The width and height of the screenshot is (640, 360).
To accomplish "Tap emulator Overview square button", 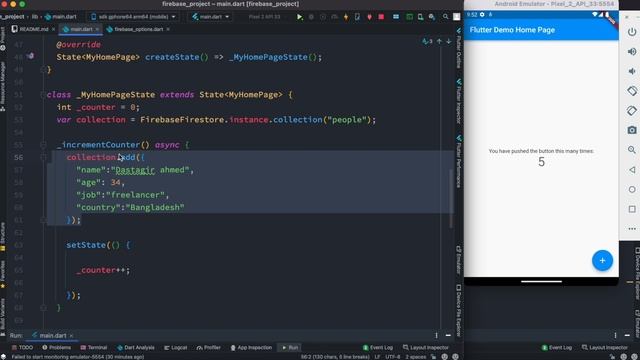I will 632,209.
